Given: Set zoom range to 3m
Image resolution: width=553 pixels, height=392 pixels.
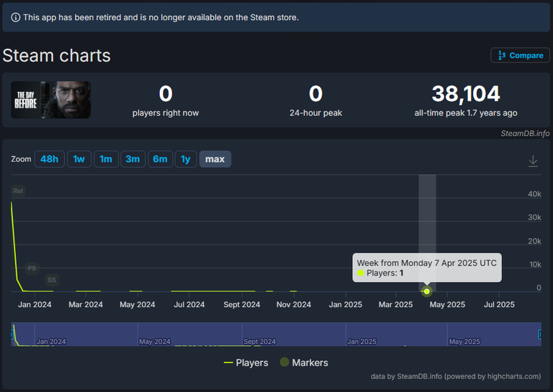Looking at the screenshot, I should [x=133, y=159].
